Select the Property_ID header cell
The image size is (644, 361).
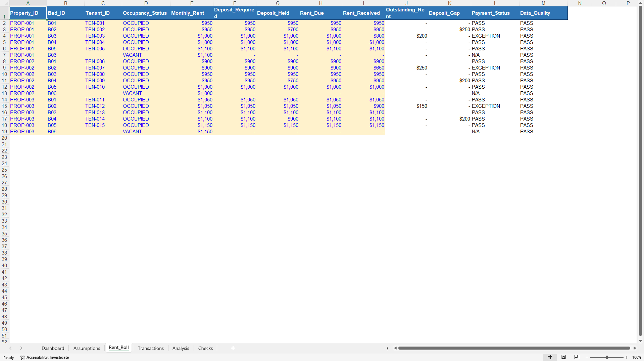click(x=28, y=13)
